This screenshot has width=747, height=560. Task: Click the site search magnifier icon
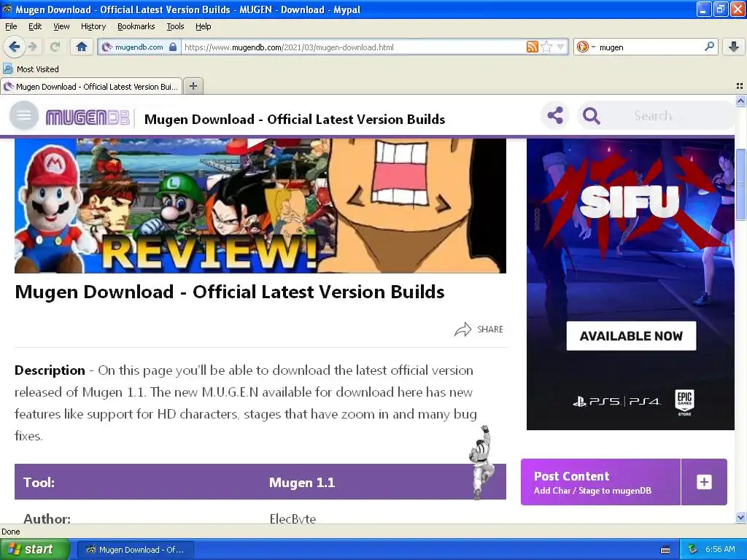[591, 116]
